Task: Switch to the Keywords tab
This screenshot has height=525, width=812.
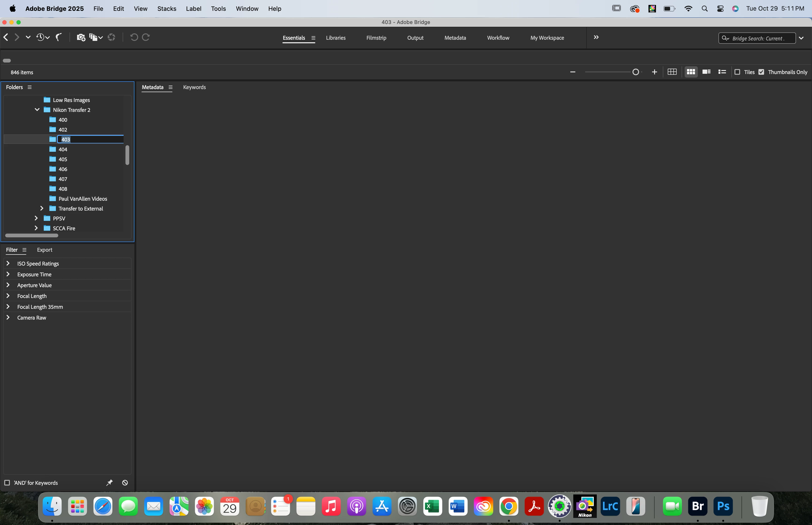Action: coord(194,87)
